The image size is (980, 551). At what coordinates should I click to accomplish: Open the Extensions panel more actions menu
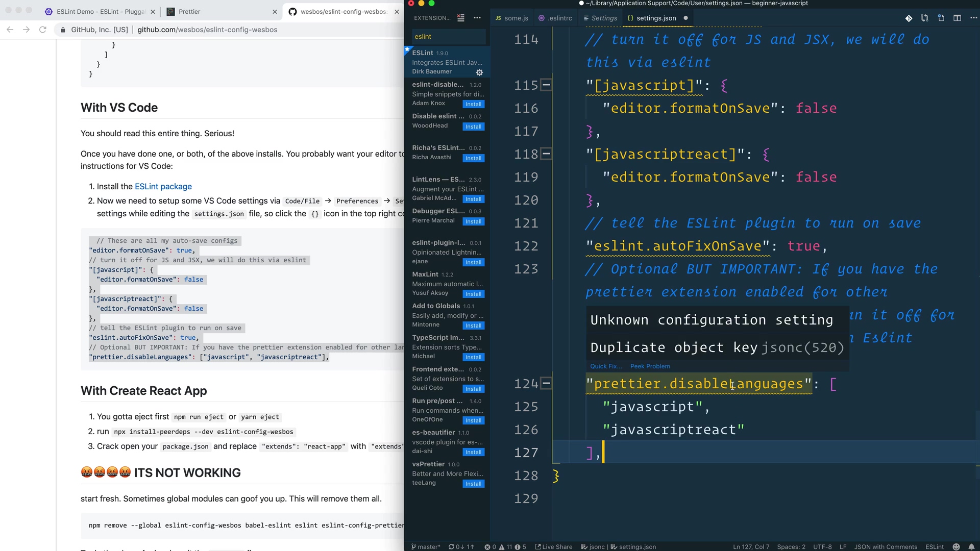pos(477,18)
